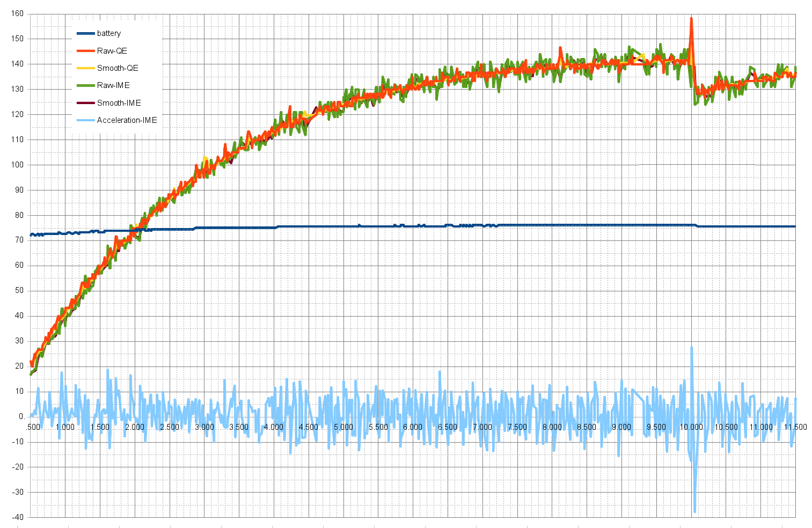The width and height of the screenshot is (812, 528).
Task: Click the x-axis label 6.500
Action: (x=448, y=427)
